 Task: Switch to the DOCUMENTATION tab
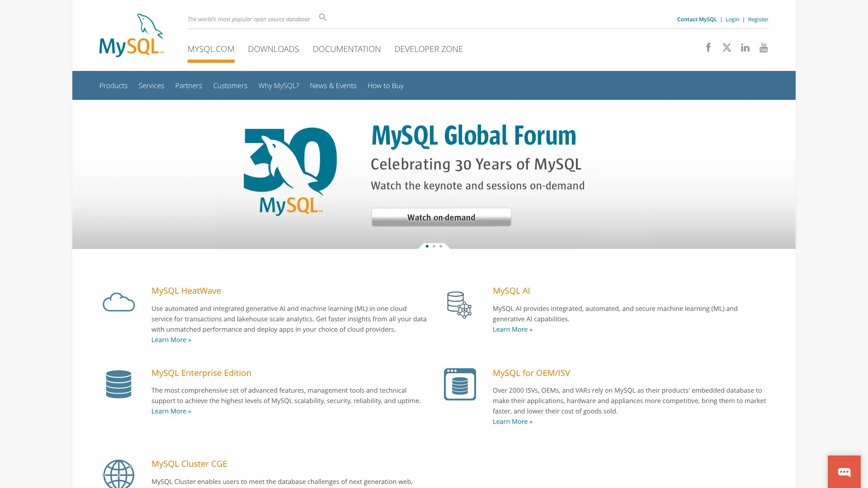(x=347, y=49)
